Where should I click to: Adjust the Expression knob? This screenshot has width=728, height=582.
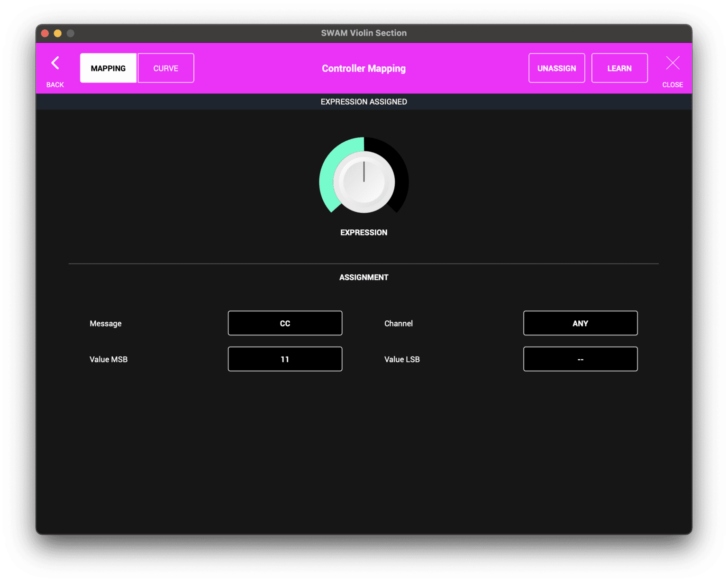[x=364, y=181]
